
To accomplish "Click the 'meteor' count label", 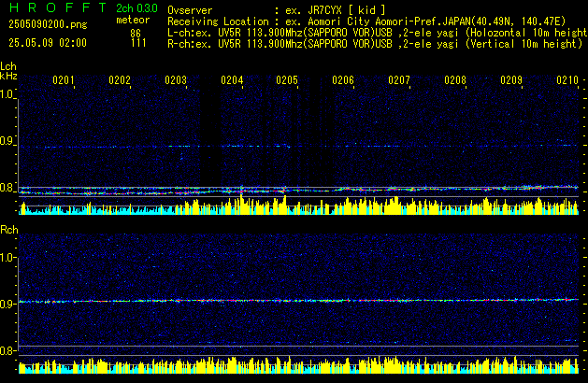I will coord(133,20).
